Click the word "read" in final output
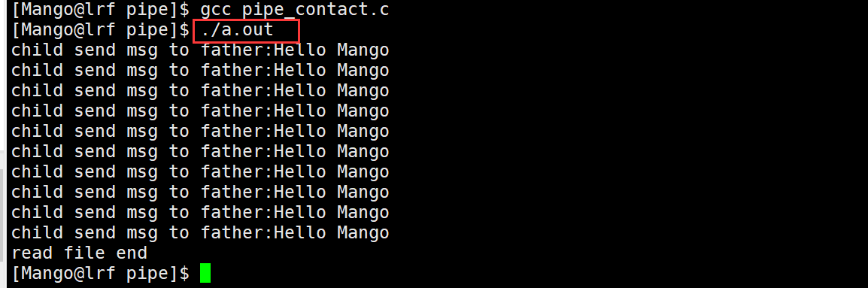Viewport: 868px width, 288px height. [32, 253]
